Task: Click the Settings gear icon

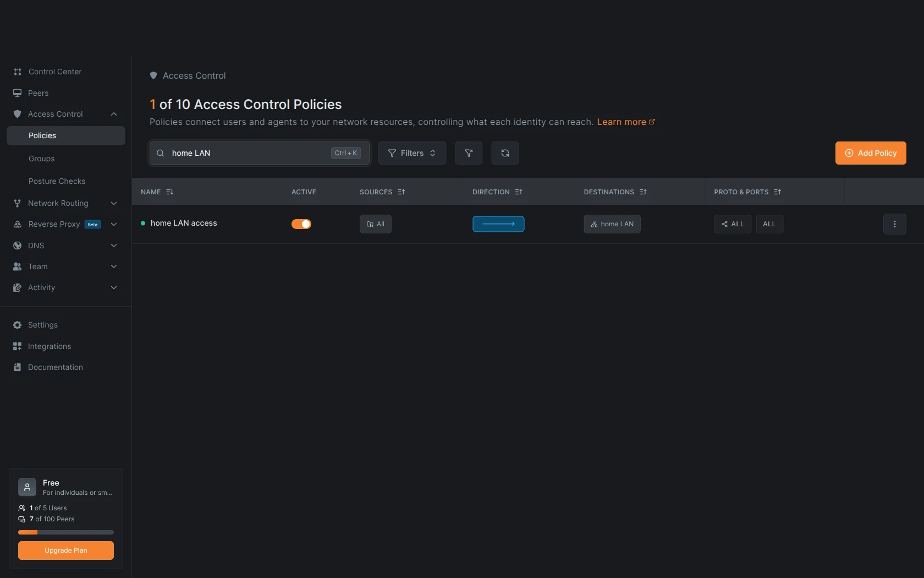Action: pos(18,325)
